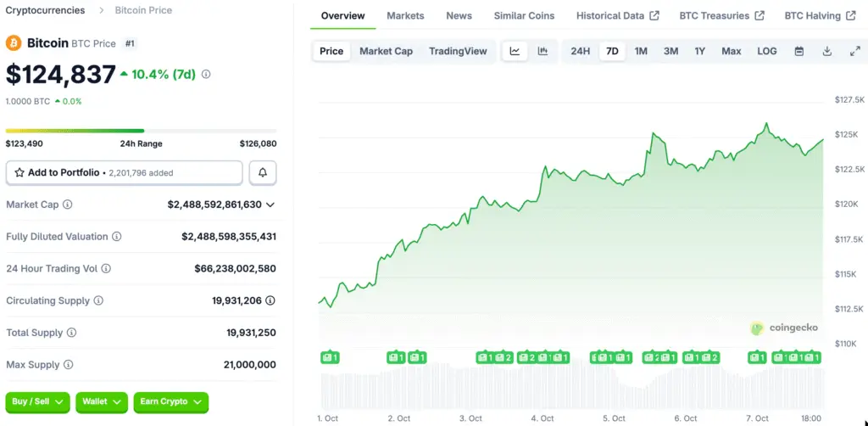868x426 pixels.
Task: Click the price alert bell icon
Action: coord(262,172)
